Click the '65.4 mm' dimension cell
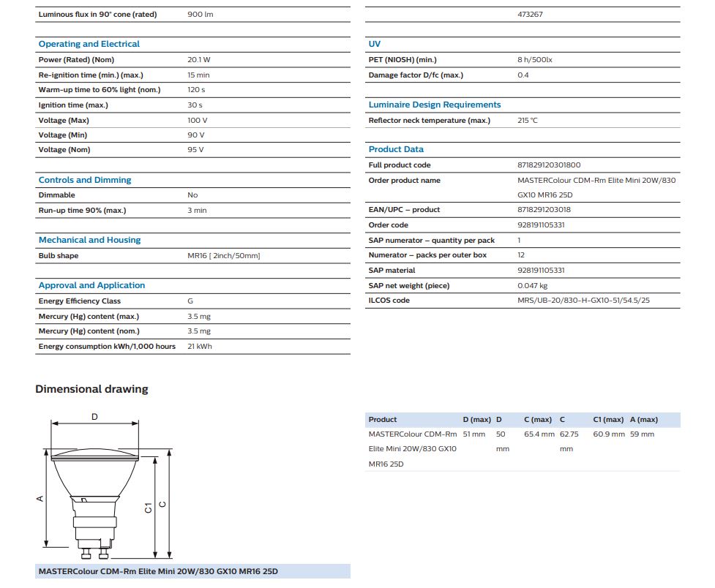Image resolution: width=715 pixels, height=588 pixels. point(539,434)
